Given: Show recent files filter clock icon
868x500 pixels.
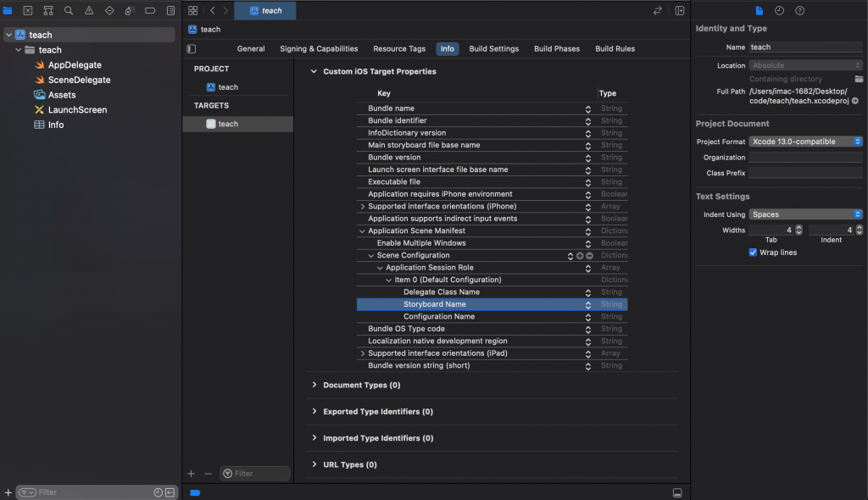Looking at the screenshot, I should pyautogui.click(x=158, y=492).
